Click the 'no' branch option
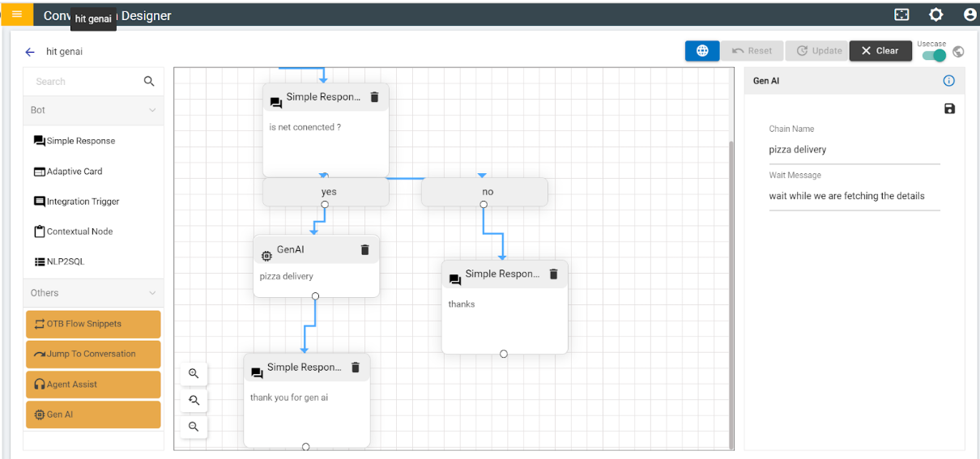 [484, 192]
